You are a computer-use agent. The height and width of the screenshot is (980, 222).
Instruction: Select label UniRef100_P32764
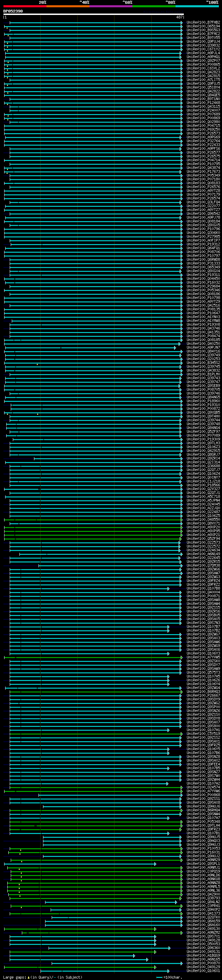pos(203,141)
